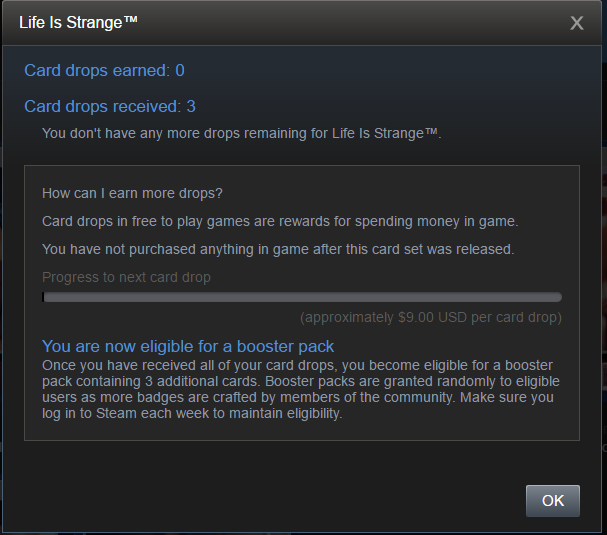
Task: Click the progress to next card drop bar
Action: tap(302, 297)
